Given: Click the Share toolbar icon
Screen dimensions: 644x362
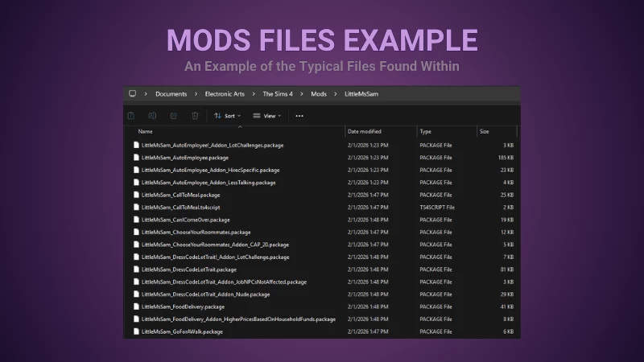Looking at the screenshot, I should (x=174, y=116).
